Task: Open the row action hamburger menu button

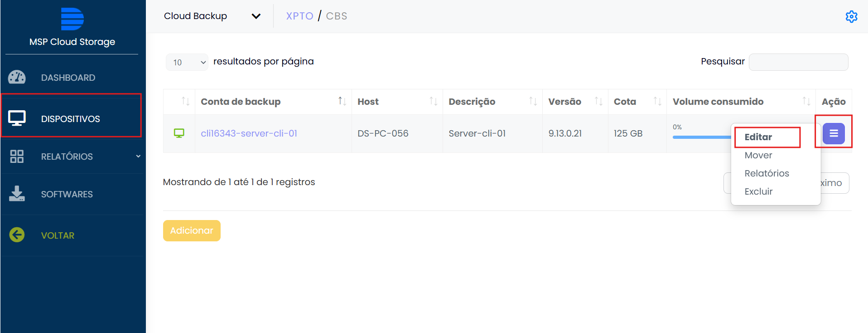Action: click(834, 133)
